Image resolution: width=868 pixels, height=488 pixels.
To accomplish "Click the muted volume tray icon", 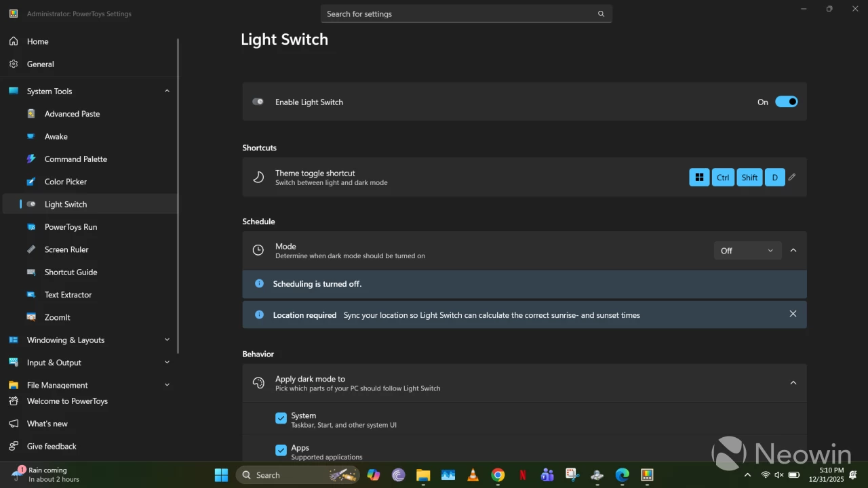I will pos(779,475).
